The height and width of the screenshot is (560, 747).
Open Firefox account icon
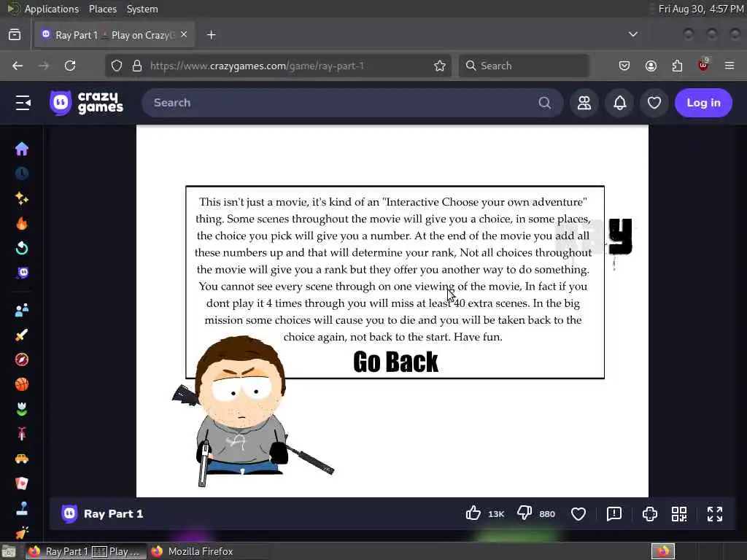[x=651, y=66]
